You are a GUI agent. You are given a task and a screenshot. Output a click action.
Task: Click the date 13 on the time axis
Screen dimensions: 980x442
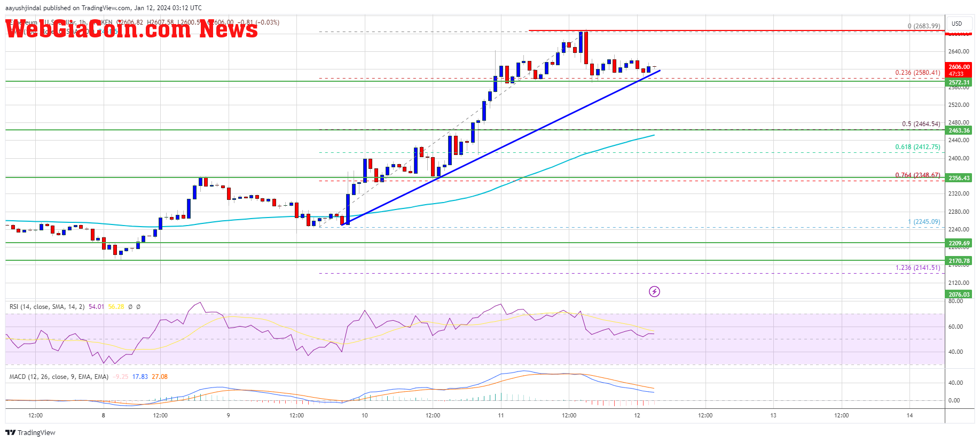coord(773,415)
